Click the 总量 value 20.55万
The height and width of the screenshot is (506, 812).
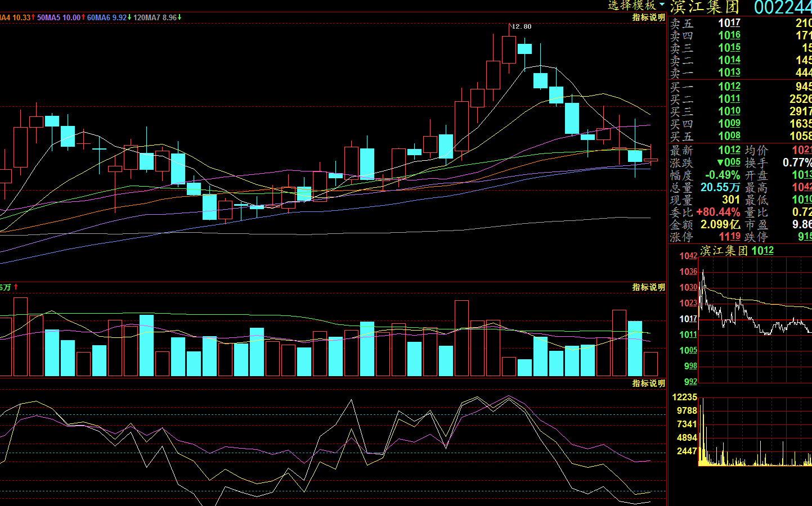(720, 187)
